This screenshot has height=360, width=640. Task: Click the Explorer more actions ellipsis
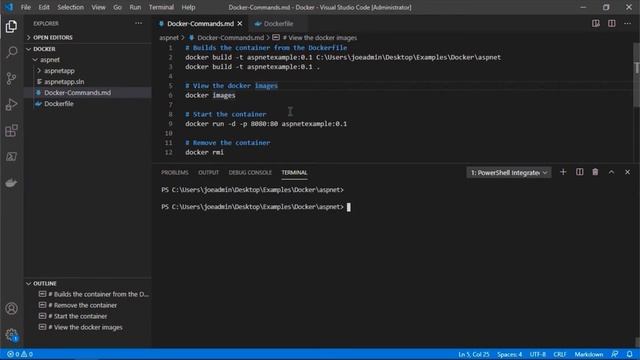click(139, 23)
